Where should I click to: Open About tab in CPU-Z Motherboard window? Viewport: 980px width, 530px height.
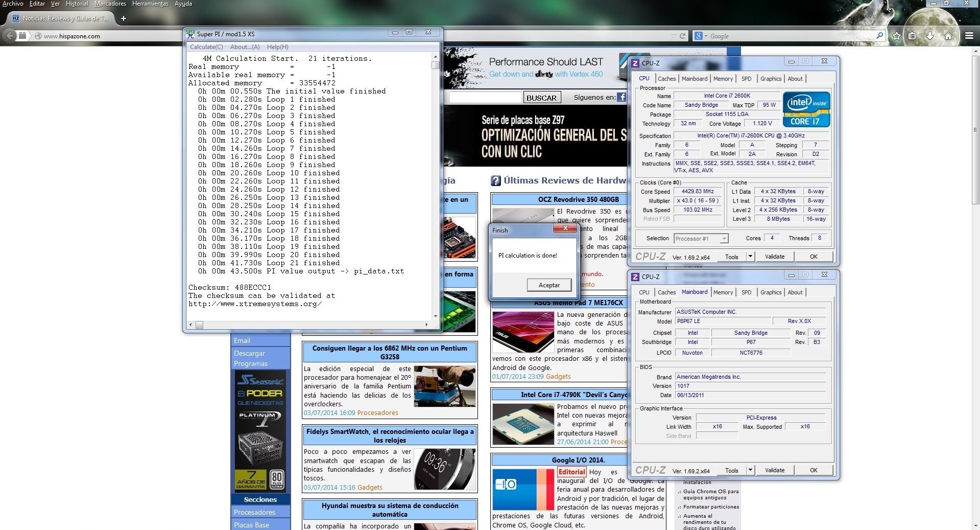(x=795, y=292)
